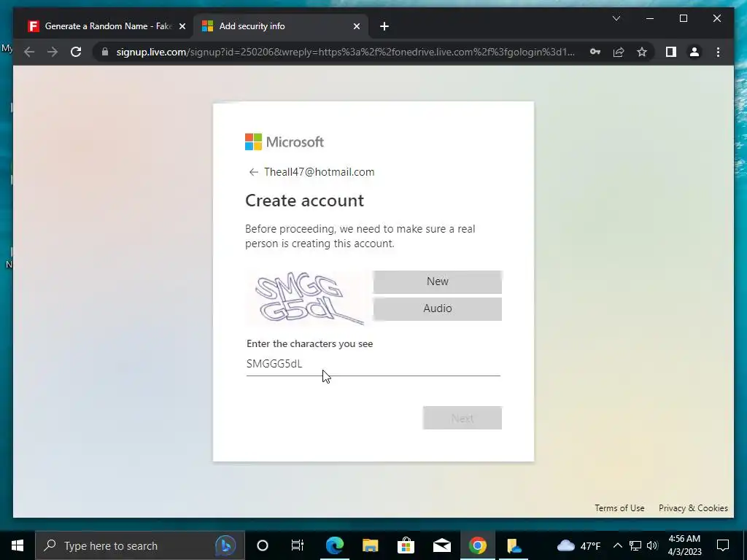Open Bing chat icon in search box
The height and width of the screenshot is (560, 747).
click(226, 545)
